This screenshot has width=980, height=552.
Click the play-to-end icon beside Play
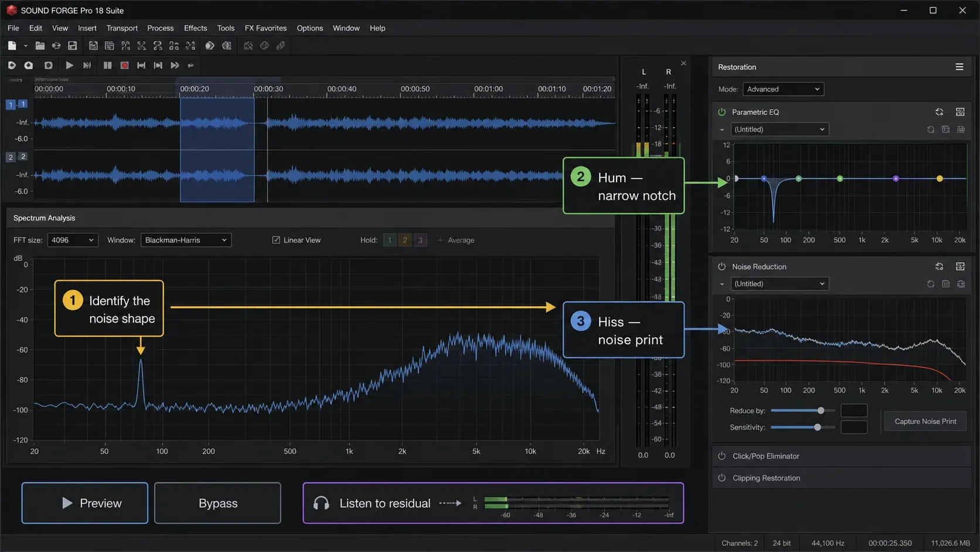coord(87,65)
